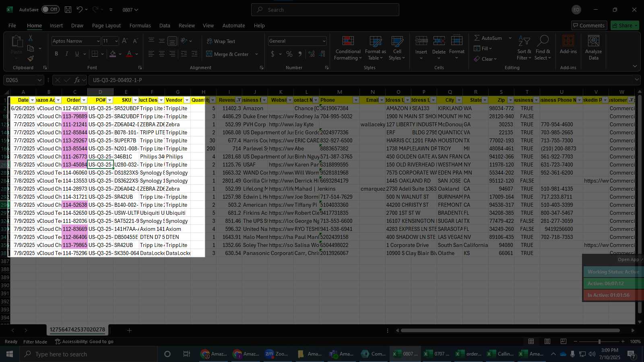Click the Format Painter brush icon

tap(31, 59)
